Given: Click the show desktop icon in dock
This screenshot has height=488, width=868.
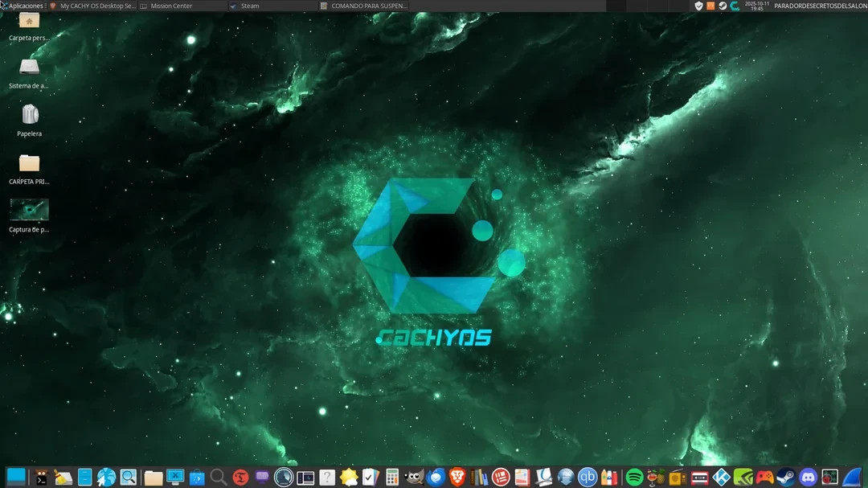Looking at the screenshot, I should coord(16,477).
